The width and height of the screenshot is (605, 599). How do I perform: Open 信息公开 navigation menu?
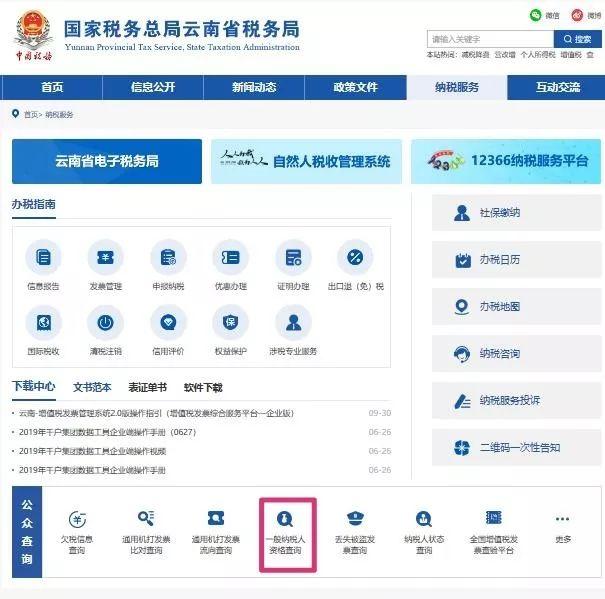[x=153, y=87]
